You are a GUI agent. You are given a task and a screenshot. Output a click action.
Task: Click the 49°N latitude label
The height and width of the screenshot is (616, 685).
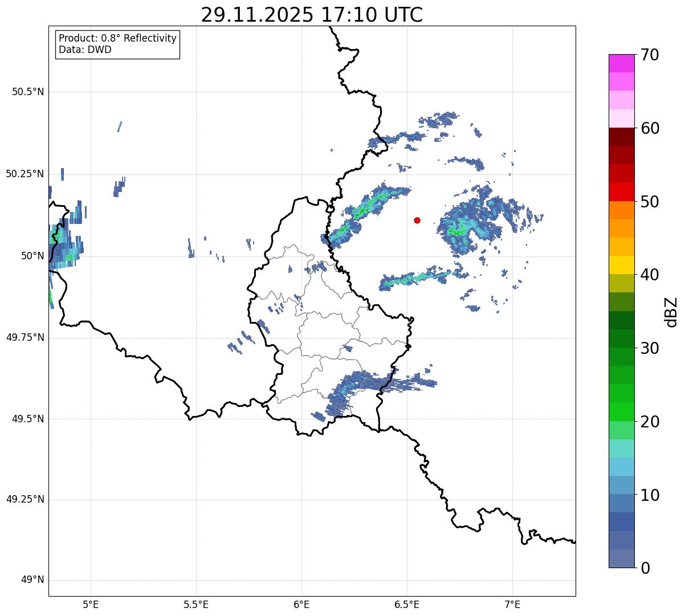32,580
